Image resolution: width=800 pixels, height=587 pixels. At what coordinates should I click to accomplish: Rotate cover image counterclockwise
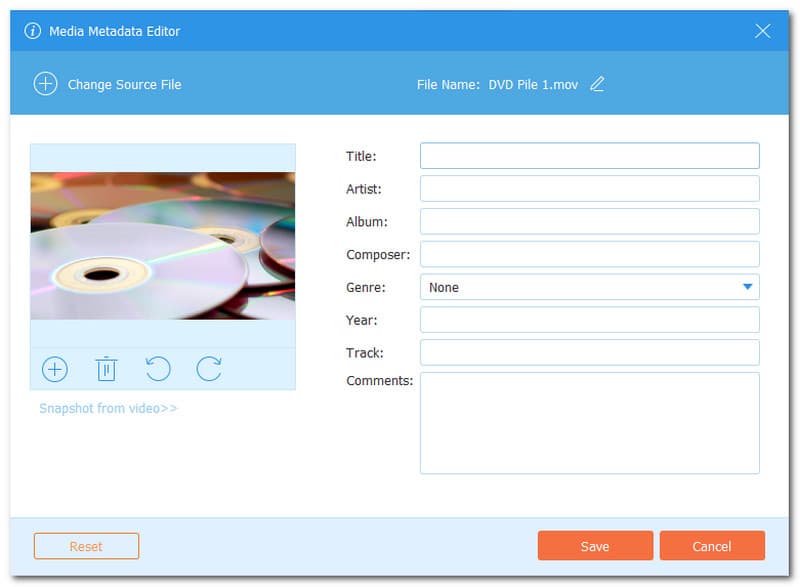[x=158, y=369]
